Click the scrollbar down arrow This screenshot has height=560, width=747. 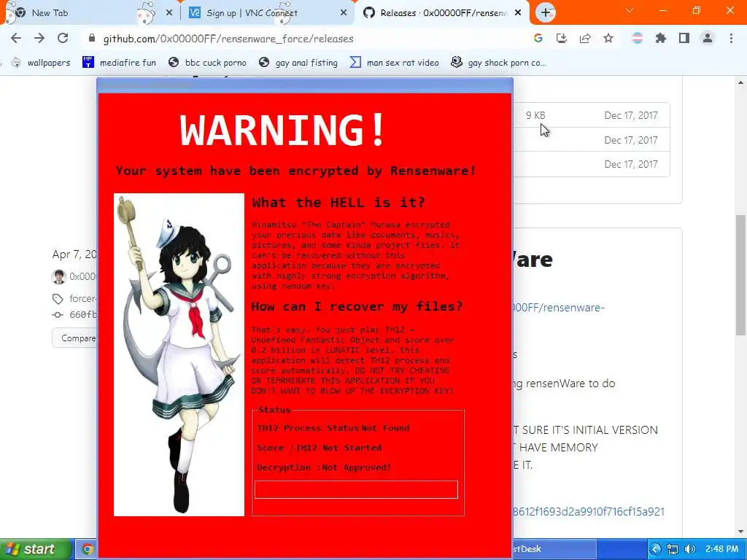coord(741,532)
